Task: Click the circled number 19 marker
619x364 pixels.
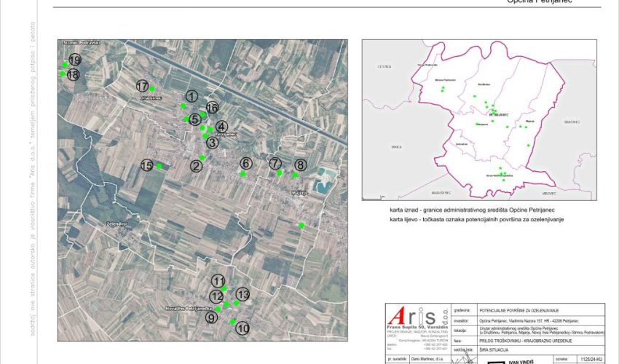Action: click(74, 60)
